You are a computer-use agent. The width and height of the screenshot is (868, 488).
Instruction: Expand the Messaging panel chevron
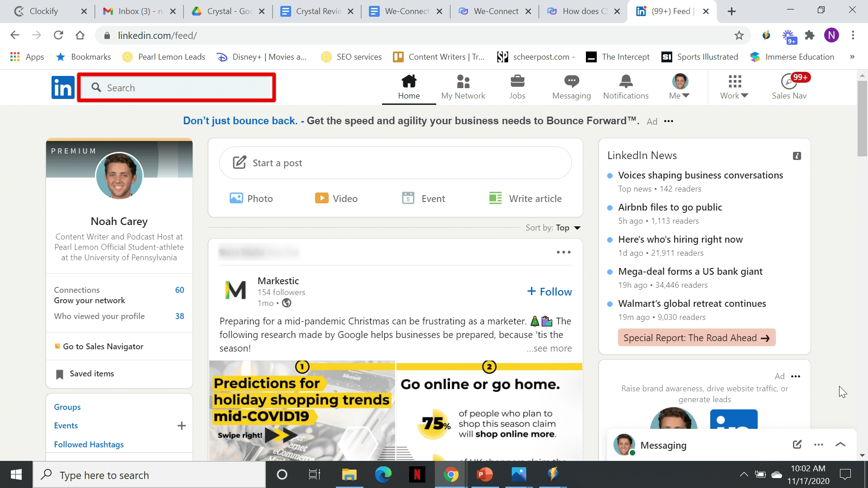click(x=840, y=445)
